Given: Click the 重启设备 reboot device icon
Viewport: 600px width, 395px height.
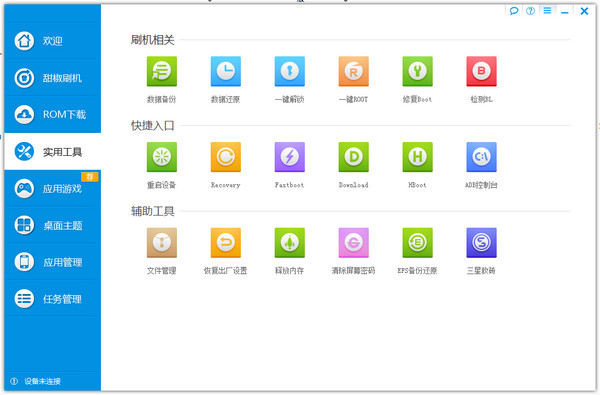Looking at the screenshot, I should click(x=161, y=157).
